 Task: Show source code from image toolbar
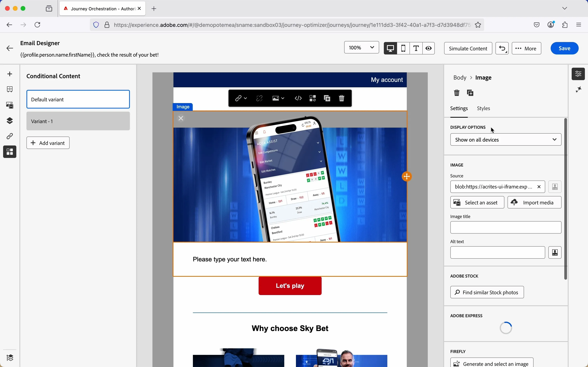coord(298,98)
